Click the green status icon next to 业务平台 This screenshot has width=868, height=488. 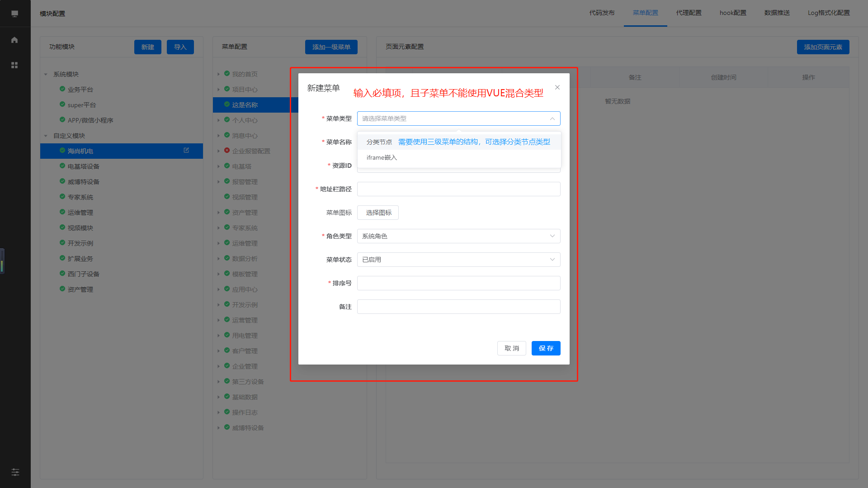tap(62, 89)
